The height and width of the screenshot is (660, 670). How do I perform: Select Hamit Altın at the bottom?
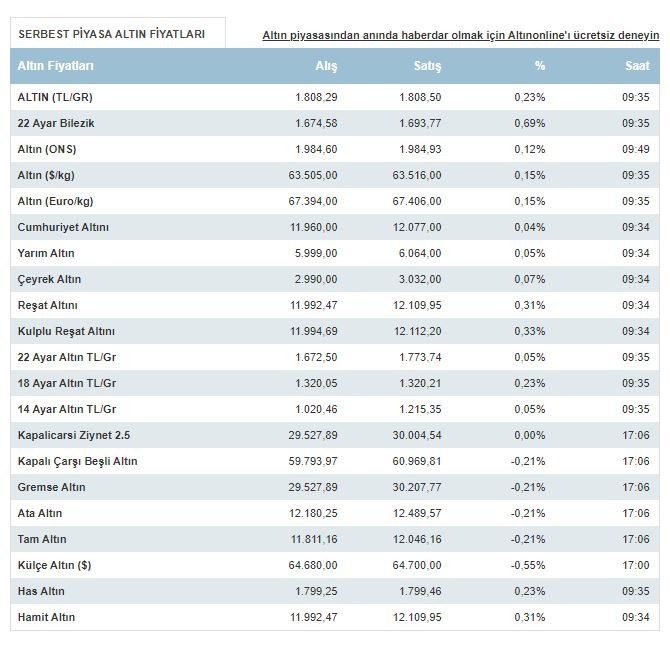[46, 617]
